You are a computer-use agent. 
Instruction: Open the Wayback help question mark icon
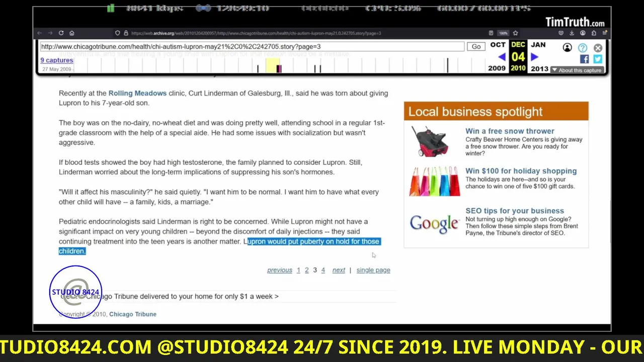[583, 48]
